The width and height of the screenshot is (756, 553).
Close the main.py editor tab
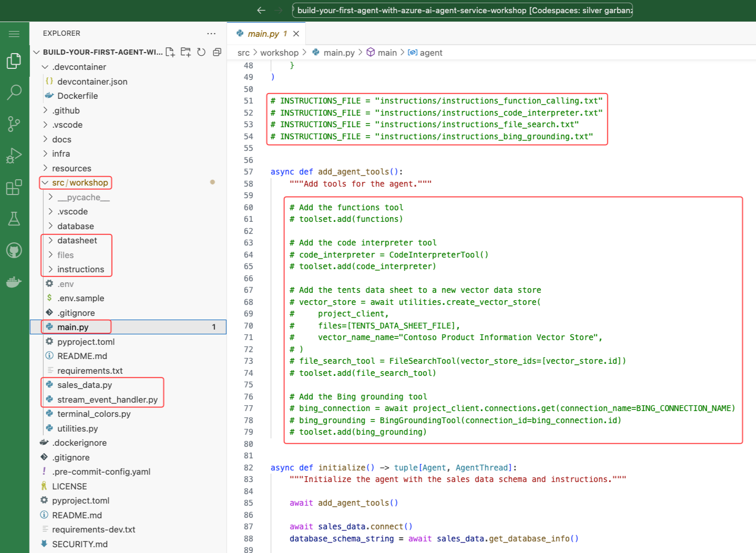tap(296, 34)
